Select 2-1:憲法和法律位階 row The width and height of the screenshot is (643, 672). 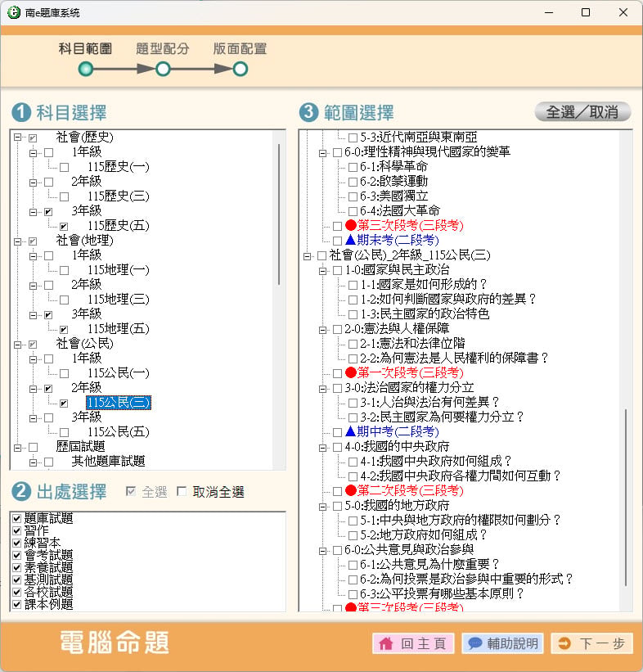(412, 343)
